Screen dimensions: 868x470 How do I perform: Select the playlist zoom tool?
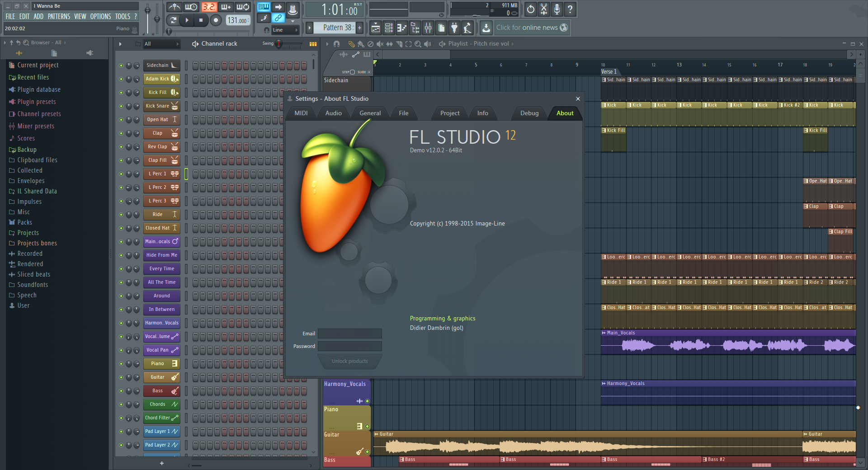(x=418, y=44)
